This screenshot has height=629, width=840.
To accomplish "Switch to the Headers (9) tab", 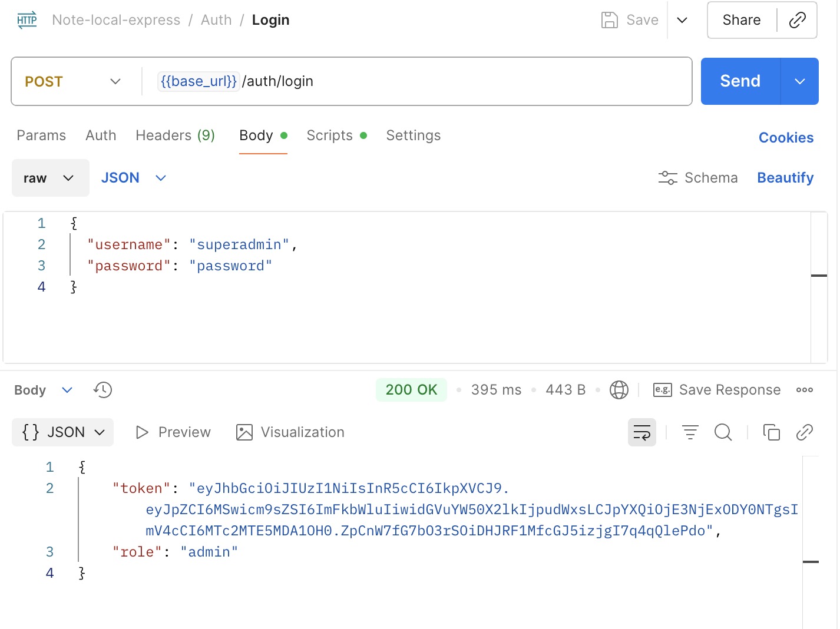I will (175, 135).
